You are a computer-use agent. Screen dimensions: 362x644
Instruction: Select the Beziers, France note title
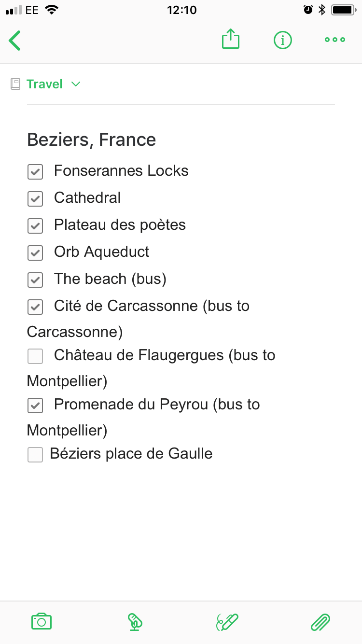(92, 140)
